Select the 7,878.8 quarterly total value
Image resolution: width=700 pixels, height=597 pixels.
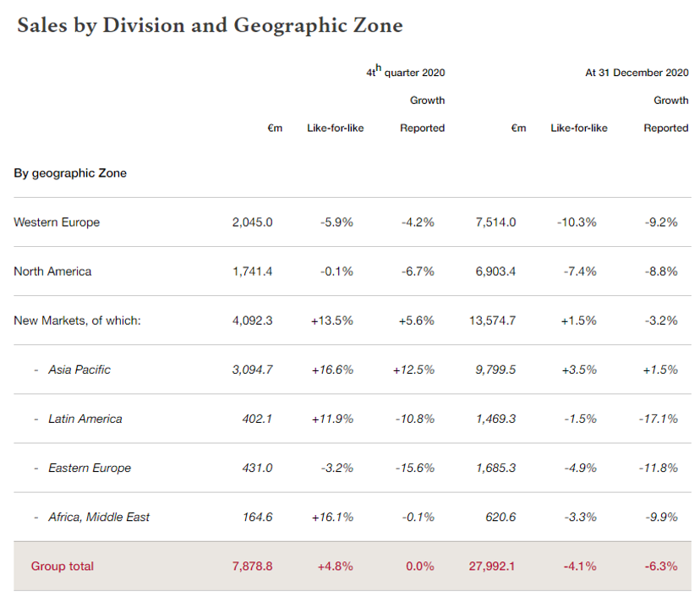click(252, 566)
